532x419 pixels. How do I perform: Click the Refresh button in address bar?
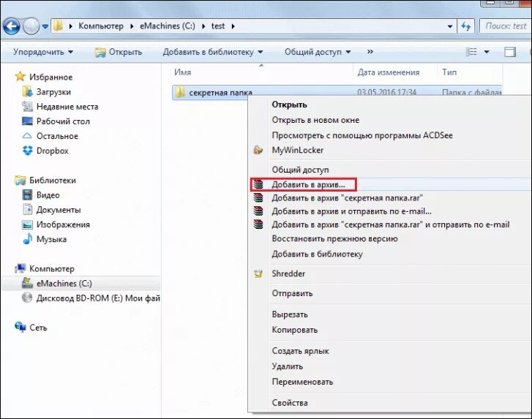(x=466, y=26)
